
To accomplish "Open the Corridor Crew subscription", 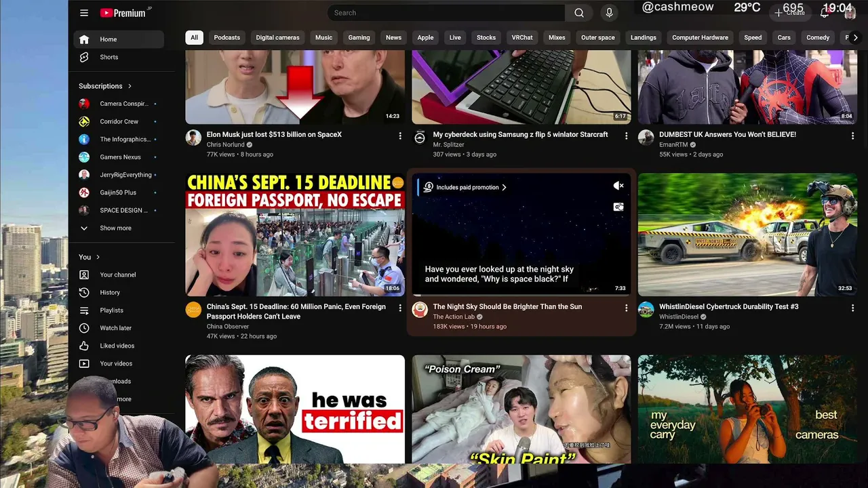I will tap(119, 121).
